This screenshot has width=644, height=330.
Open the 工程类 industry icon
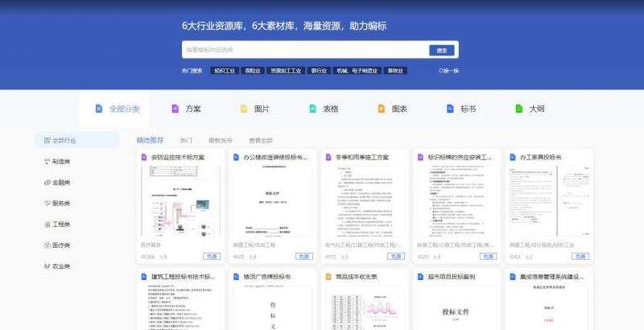[47, 225]
